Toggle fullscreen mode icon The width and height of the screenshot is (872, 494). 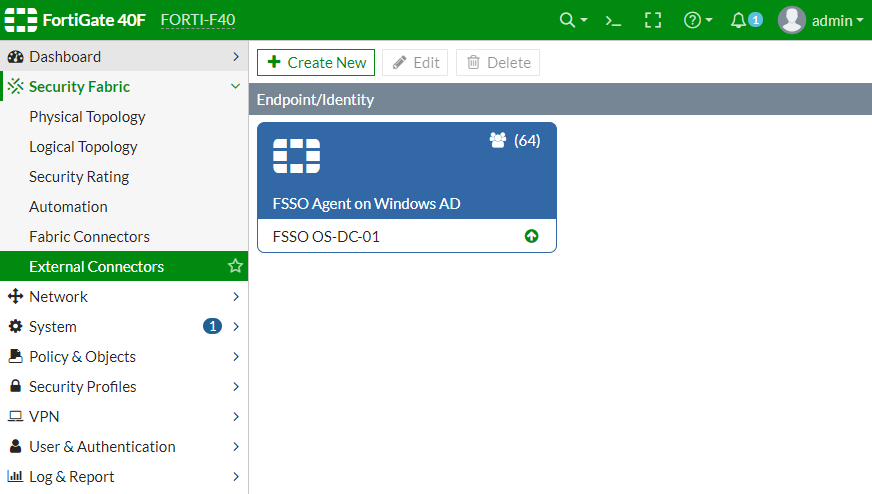click(653, 21)
